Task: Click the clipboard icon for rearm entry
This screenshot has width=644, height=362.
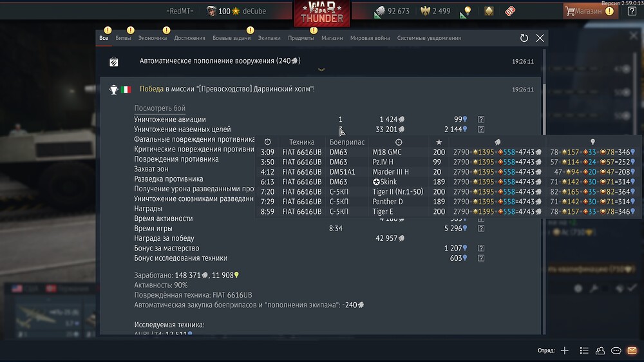Action: [114, 62]
